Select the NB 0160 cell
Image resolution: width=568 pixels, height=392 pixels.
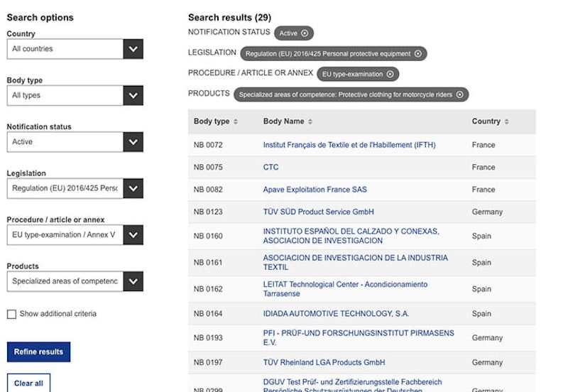pyautogui.click(x=208, y=236)
